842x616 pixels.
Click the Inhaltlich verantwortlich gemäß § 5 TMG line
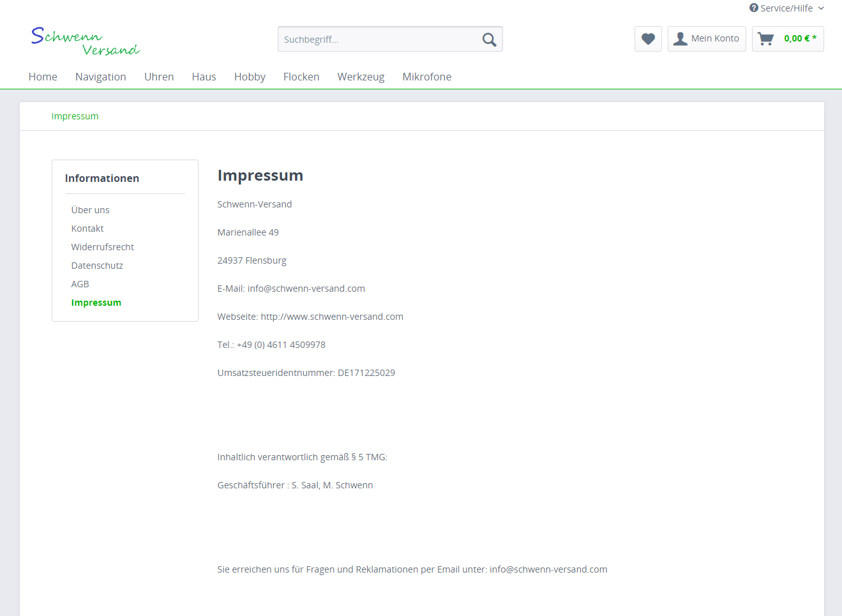pos(303,457)
